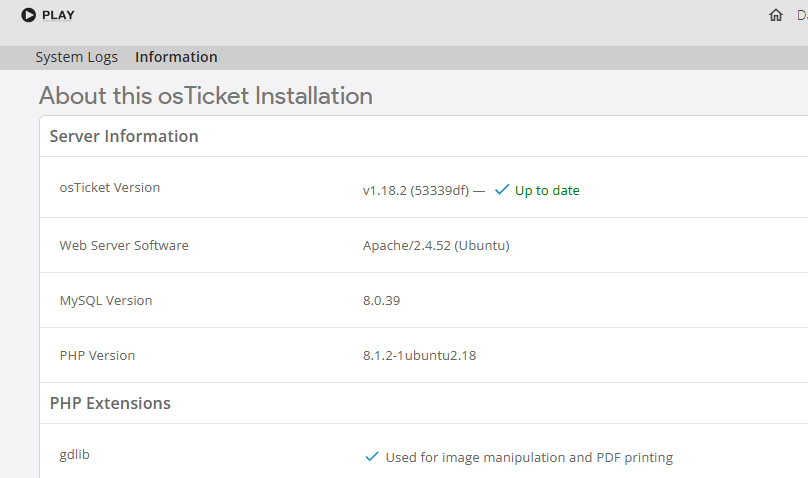
Task: Click the v1.18.2 (53339df) version value
Action: pyautogui.click(x=415, y=190)
